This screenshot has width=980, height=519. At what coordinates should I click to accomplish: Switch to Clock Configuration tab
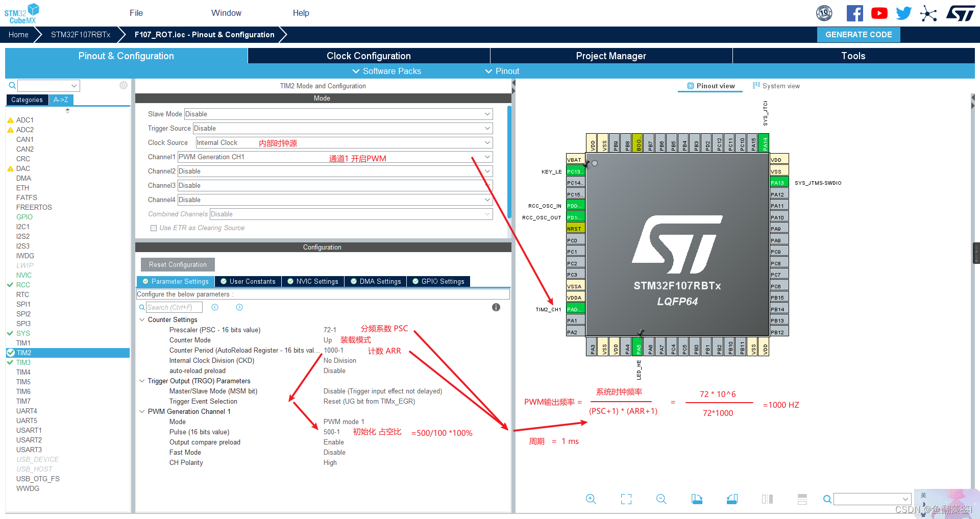coord(369,56)
